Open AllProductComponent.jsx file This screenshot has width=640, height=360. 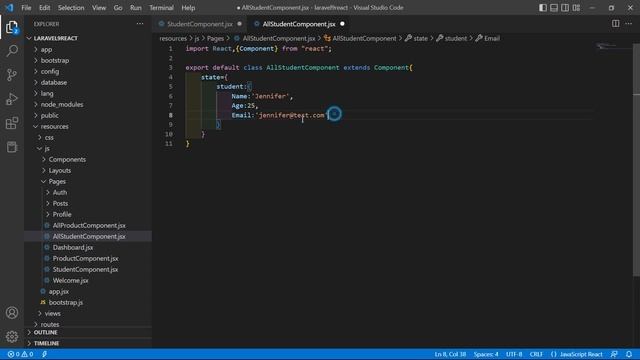click(x=89, y=225)
